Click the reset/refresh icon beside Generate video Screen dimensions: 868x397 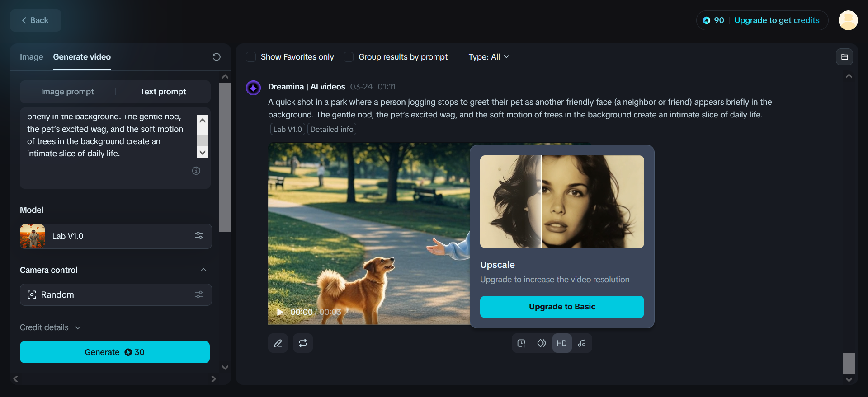[x=217, y=57]
